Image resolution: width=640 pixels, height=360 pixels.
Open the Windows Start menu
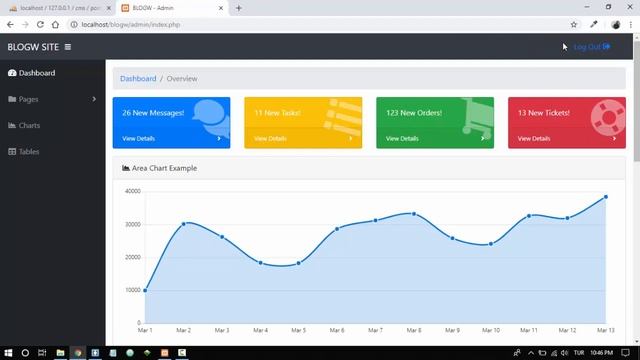pos(8,353)
